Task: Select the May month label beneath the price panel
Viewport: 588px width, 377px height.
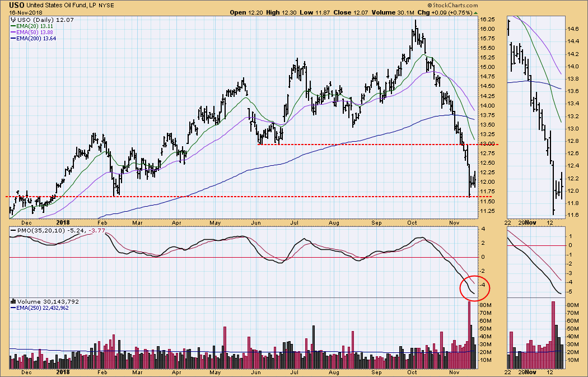Action: (x=215, y=223)
